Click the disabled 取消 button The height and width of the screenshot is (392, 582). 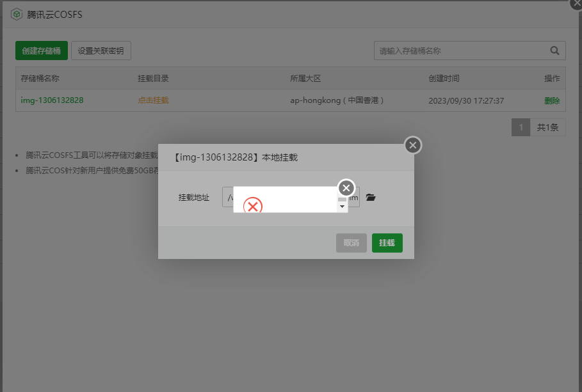pyautogui.click(x=351, y=242)
